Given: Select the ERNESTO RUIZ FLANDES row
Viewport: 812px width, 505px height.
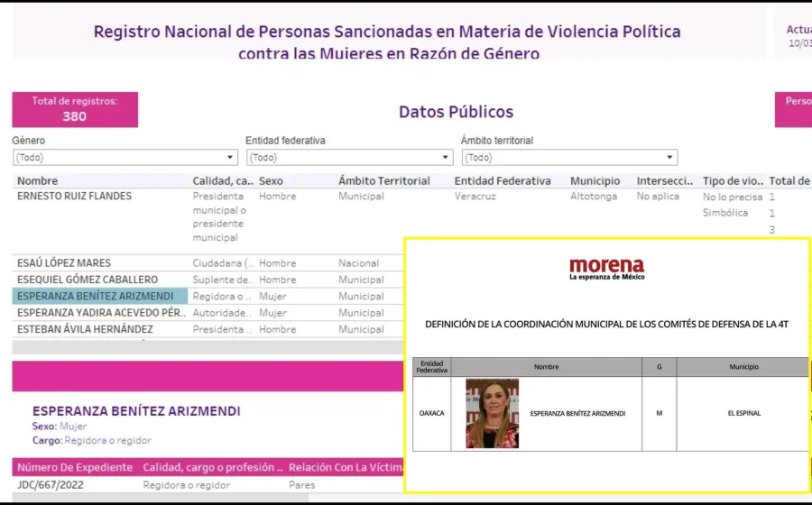Looking at the screenshot, I should (x=75, y=196).
